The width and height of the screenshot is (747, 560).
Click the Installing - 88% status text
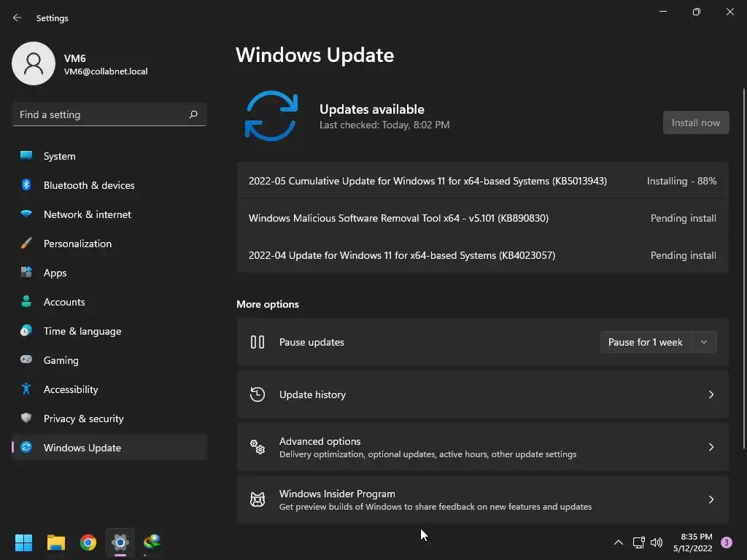pos(681,181)
